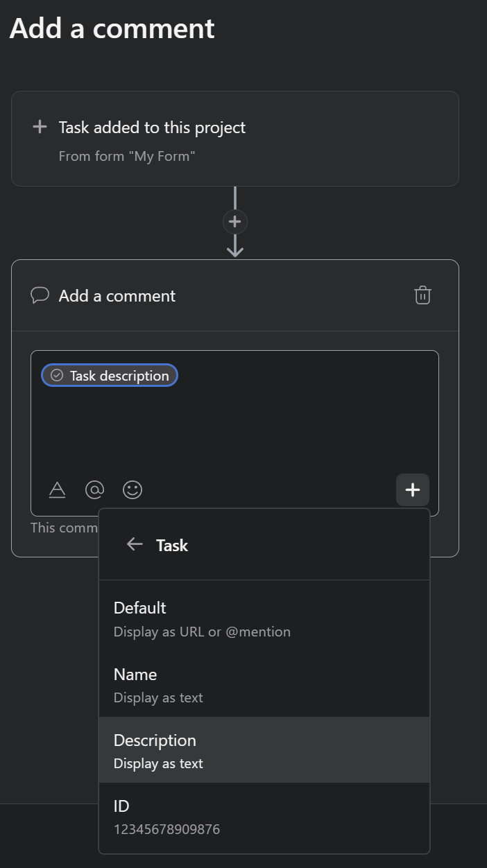Click the plus icon beside Task added to this project
Screen dimensions: 487x868
[x=38, y=127]
